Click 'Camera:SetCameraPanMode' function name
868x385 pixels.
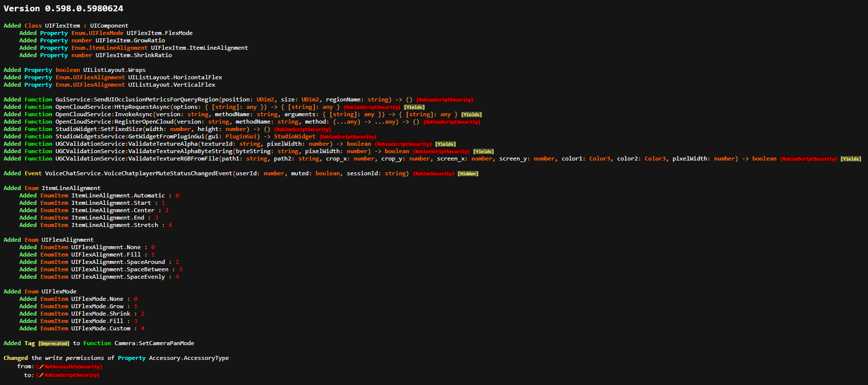click(x=155, y=343)
